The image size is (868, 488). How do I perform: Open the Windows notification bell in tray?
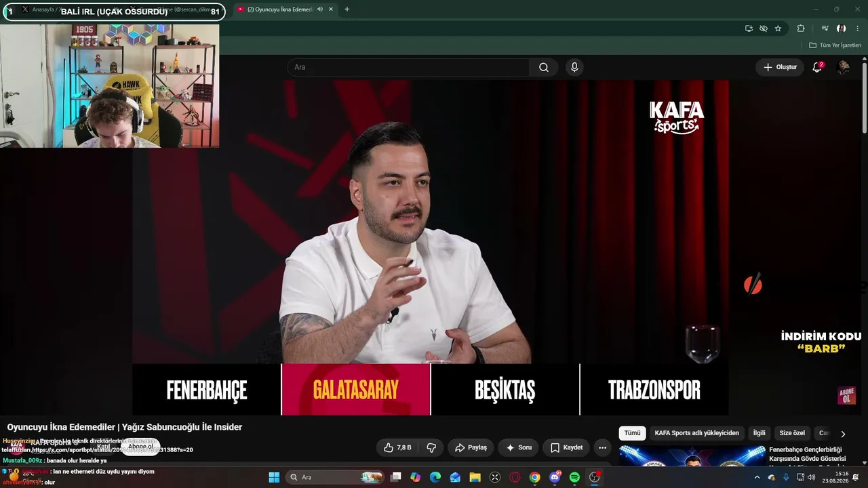(x=856, y=477)
